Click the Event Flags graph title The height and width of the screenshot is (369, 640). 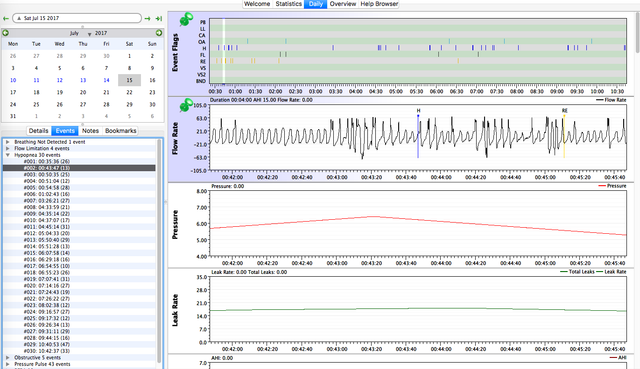[175, 52]
